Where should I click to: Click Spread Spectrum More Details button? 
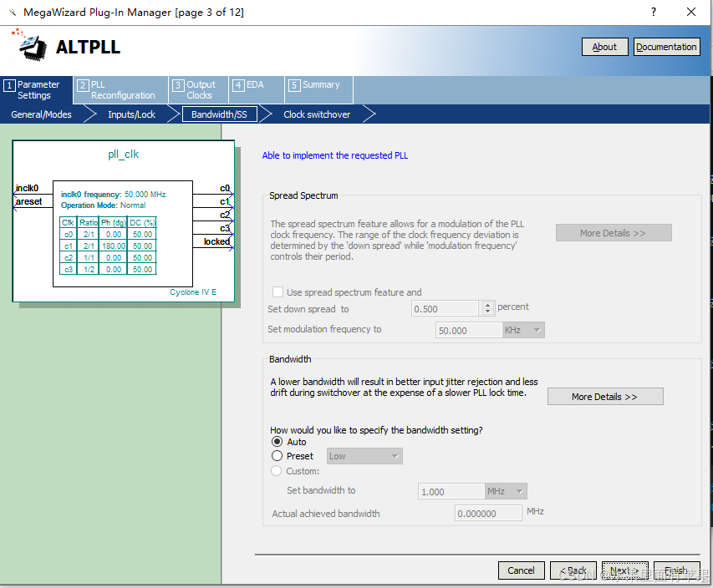tap(614, 233)
